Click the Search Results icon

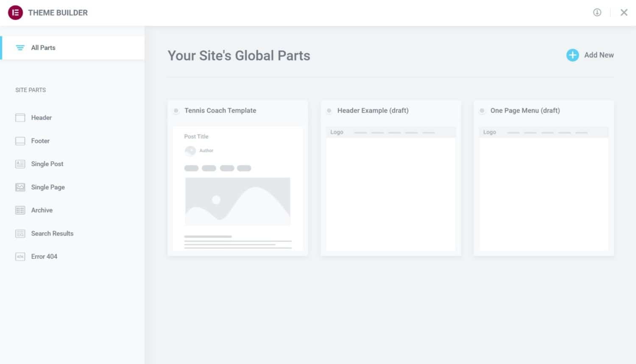tap(20, 233)
